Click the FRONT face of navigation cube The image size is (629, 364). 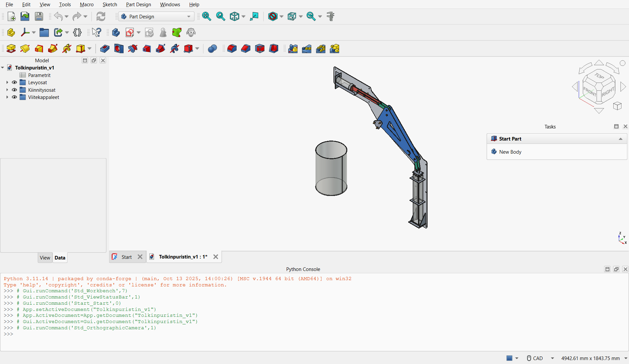coord(590,91)
